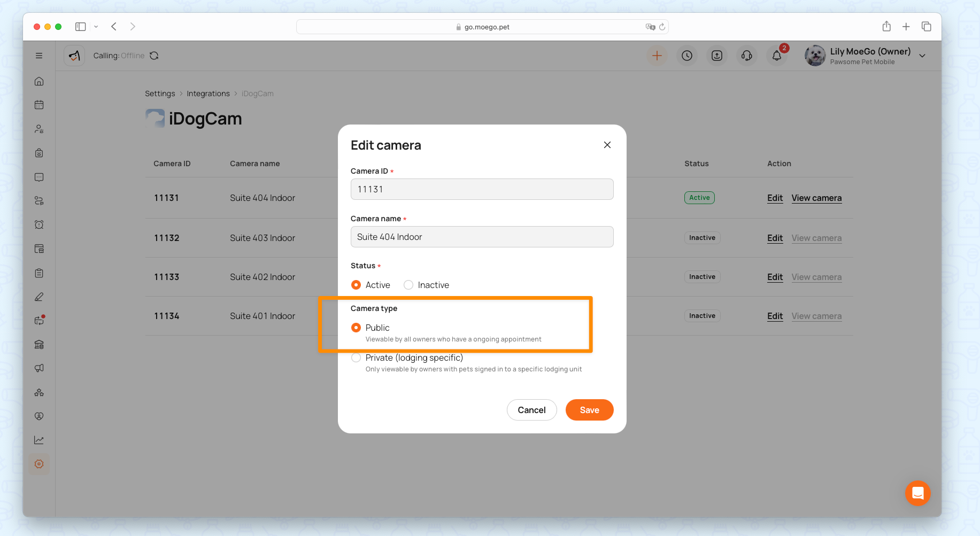Save the camera changes
This screenshot has height=536, width=980.
click(589, 410)
